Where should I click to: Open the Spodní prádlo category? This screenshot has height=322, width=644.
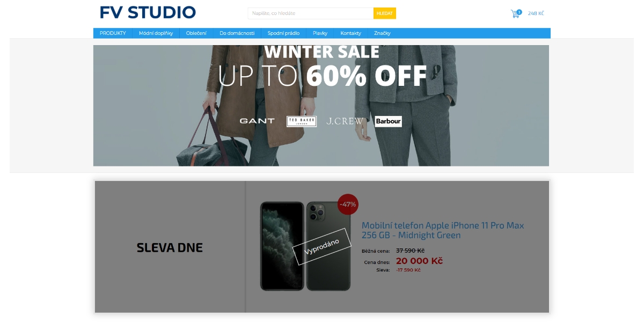283,33
